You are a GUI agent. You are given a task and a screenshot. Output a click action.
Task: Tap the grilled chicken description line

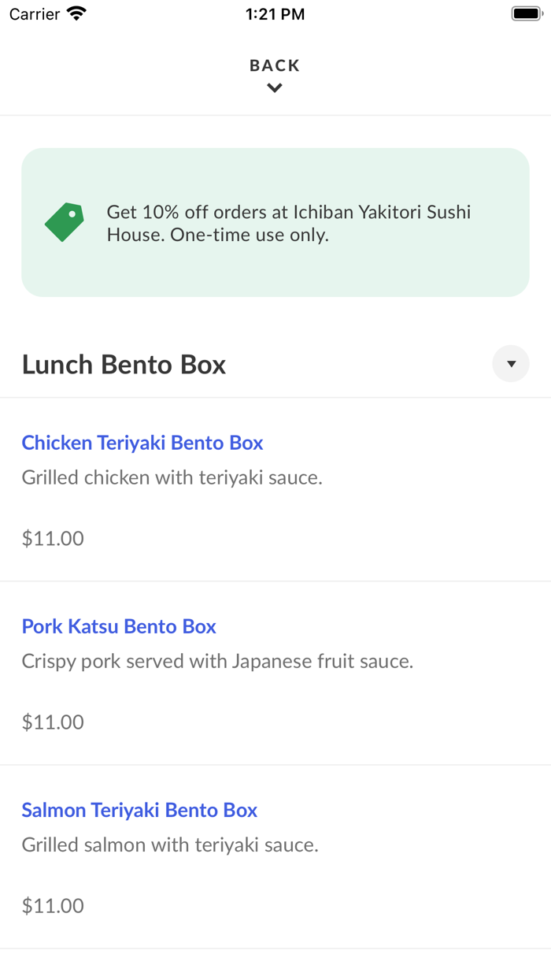click(173, 477)
